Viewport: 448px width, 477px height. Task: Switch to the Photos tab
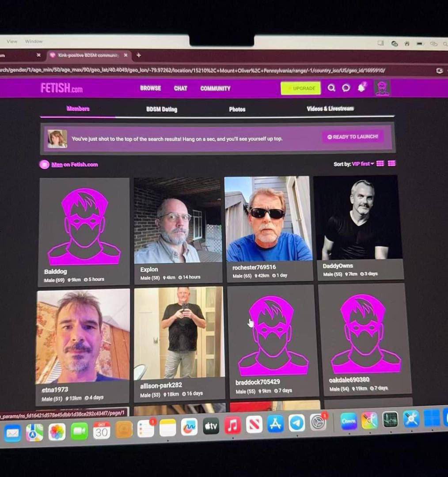[237, 109]
